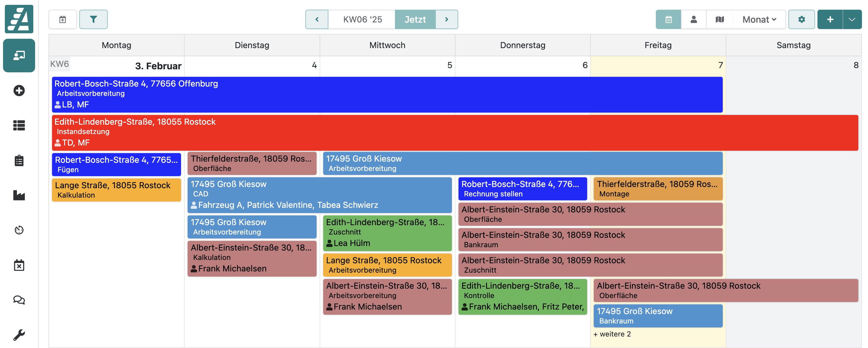Click the '+ weitere 2' link on Friday
868x348 pixels.
pyautogui.click(x=612, y=334)
